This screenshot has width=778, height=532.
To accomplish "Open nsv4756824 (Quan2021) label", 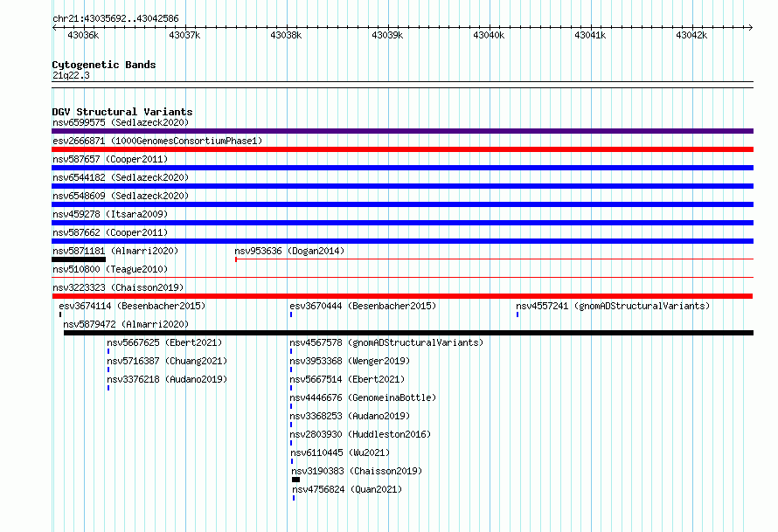I will (x=347, y=489).
